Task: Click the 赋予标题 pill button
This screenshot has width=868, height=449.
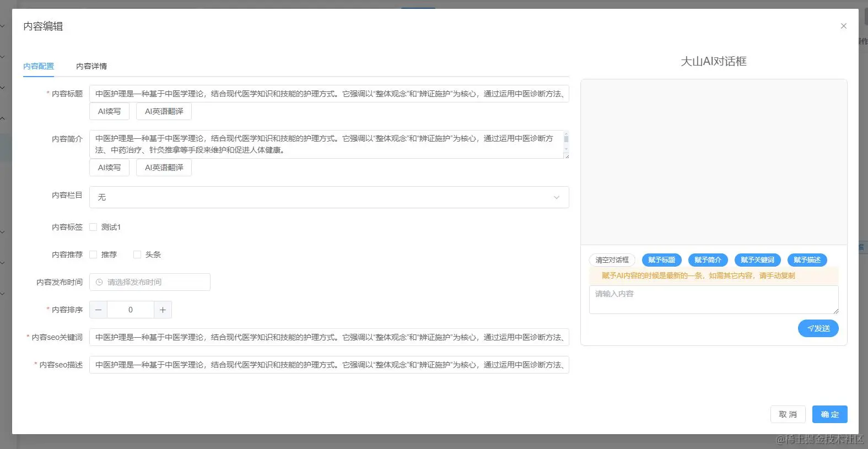Action: pos(662,260)
